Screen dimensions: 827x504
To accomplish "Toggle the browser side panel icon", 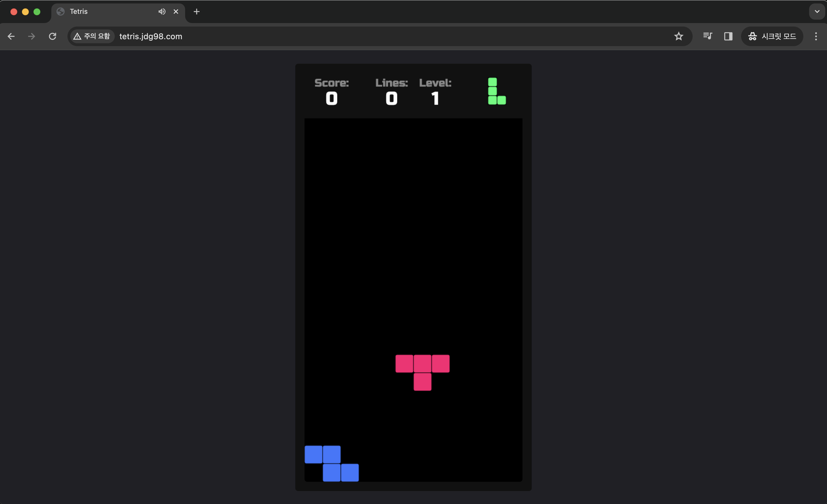I will (x=728, y=36).
